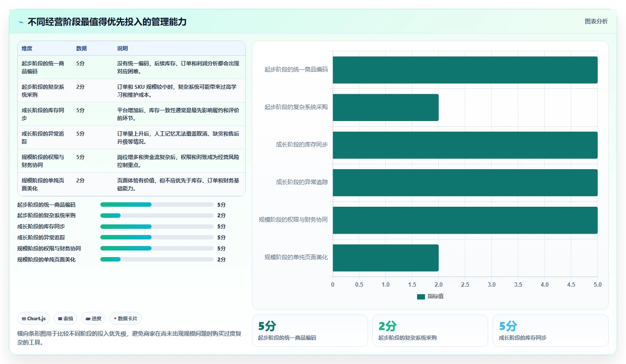Screen dimensions: 626x364
Task: Click the 2.5 tick on the chart x-axis
Action: tap(465, 285)
